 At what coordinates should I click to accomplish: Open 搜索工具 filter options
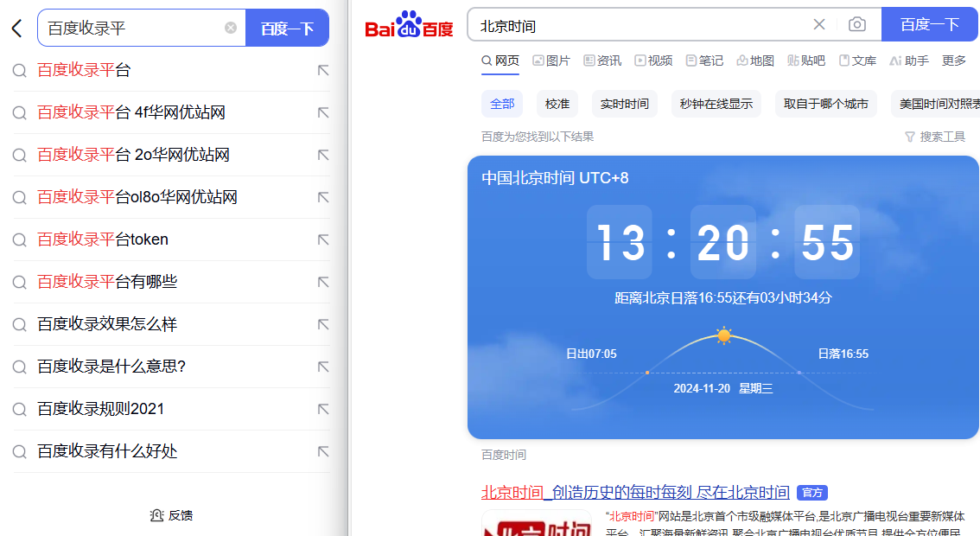(935, 137)
